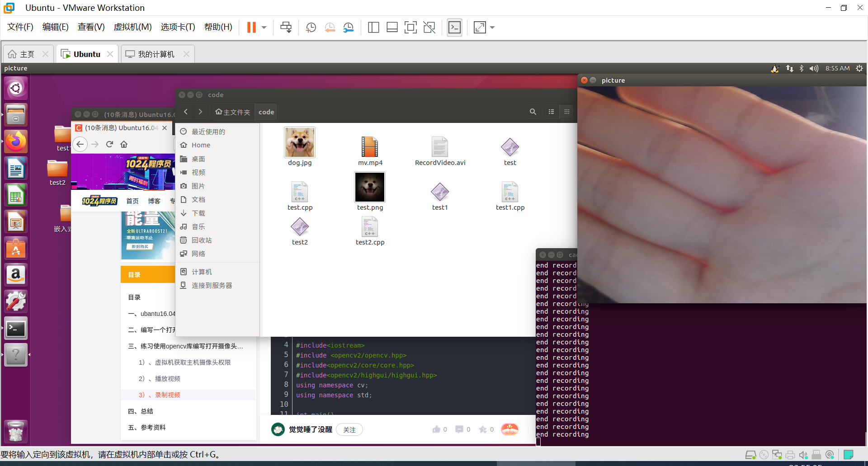
Task: Open LibreOffice Impress from the dock
Action: [x=16, y=221]
